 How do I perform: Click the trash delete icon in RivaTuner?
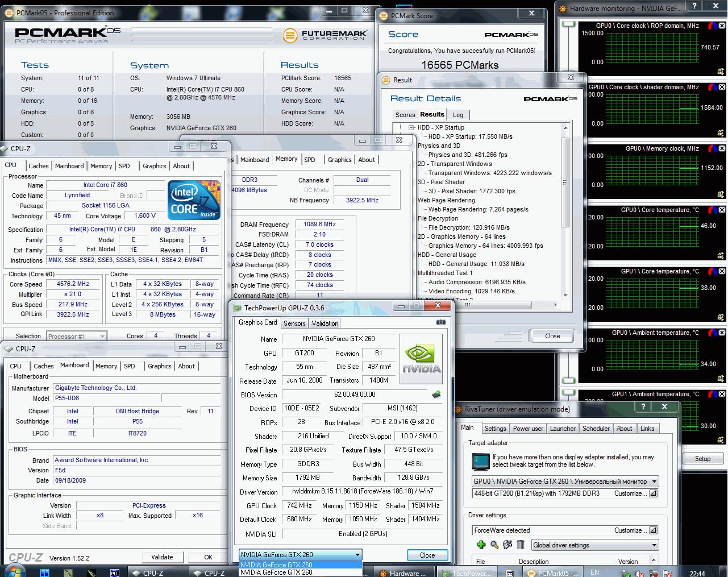521,545
